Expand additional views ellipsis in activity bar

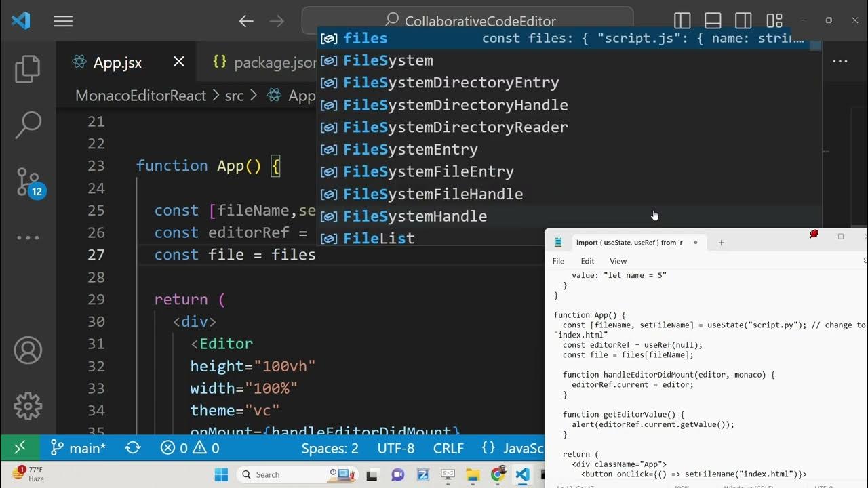28,238
